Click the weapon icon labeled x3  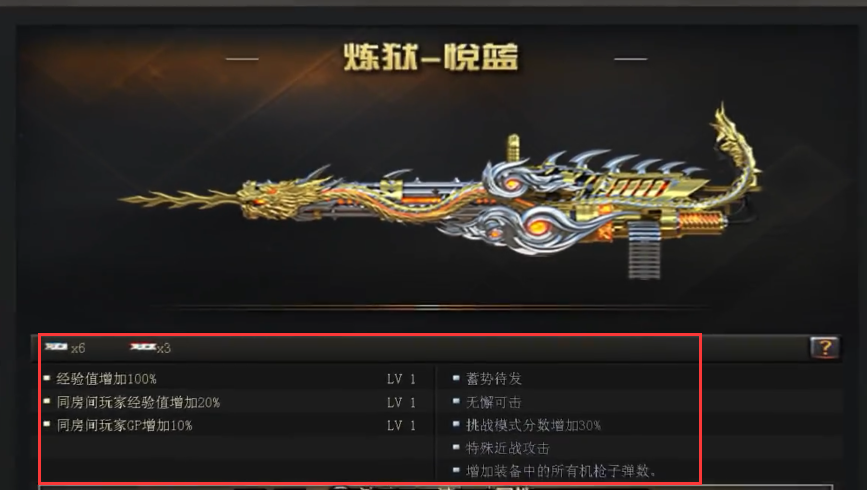[x=143, y=347]
